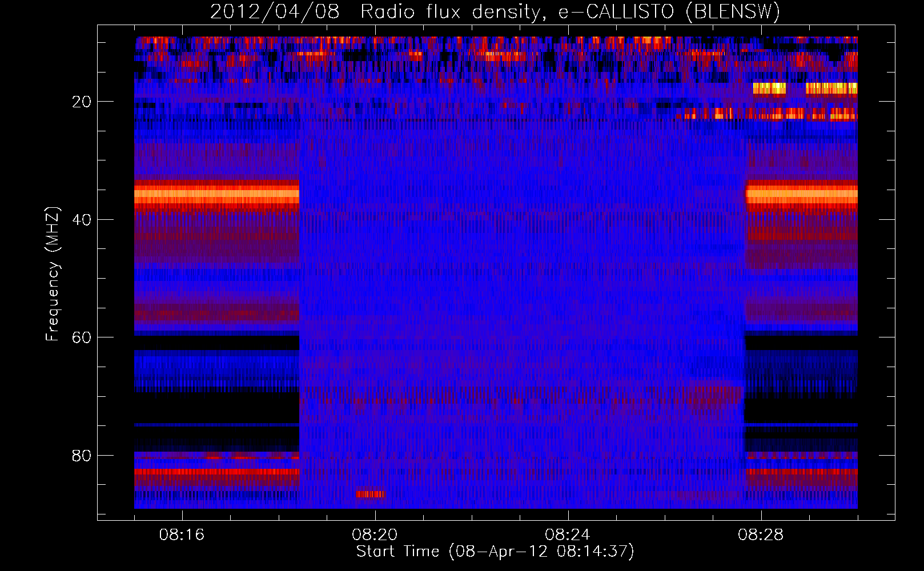Click the time tick label "08:20"
This screenshot has width=924, height=571.
[x=375, y=535]
